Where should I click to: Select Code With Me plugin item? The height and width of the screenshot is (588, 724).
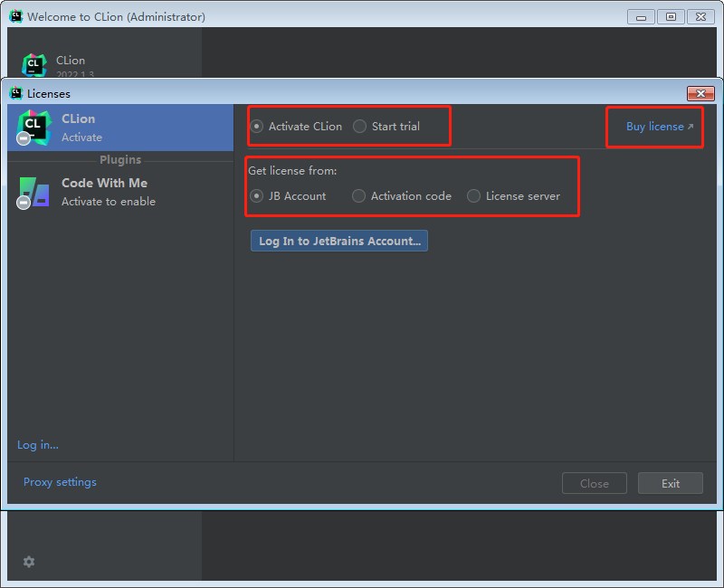tap(120, 192)
